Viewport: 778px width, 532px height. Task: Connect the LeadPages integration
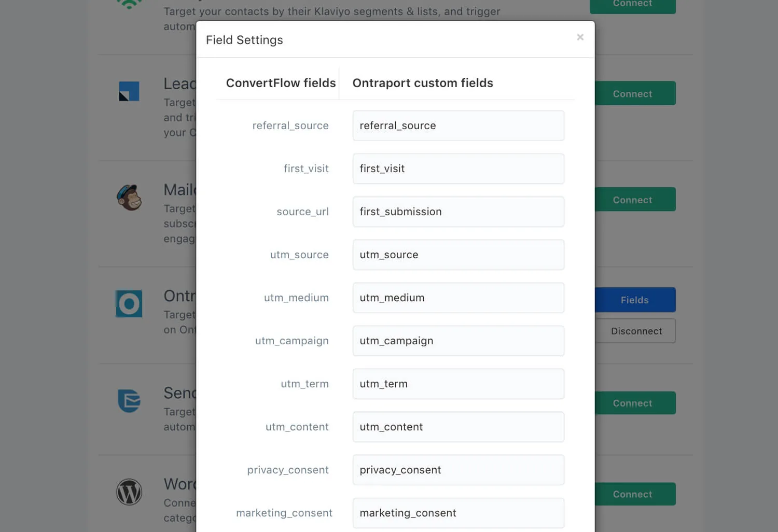pyautogui.click(x=635, y=93)
